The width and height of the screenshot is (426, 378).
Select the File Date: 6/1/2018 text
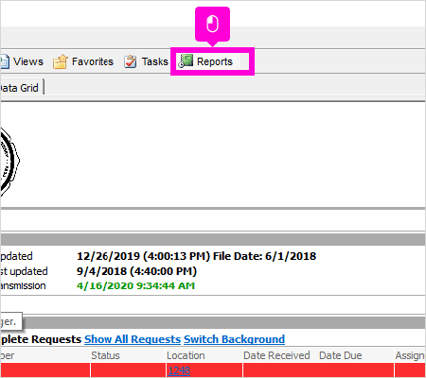pyautogui.click(x=264, y=256)
